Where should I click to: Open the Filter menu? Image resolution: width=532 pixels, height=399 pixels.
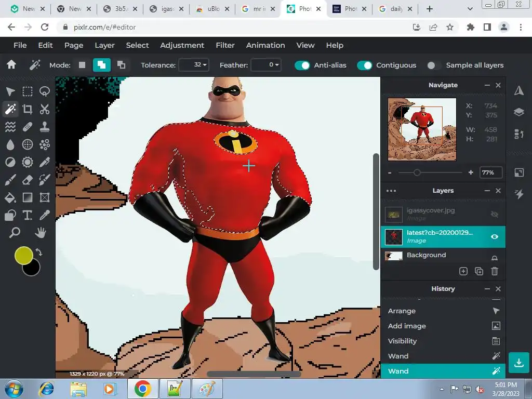(x=225, y=45)
